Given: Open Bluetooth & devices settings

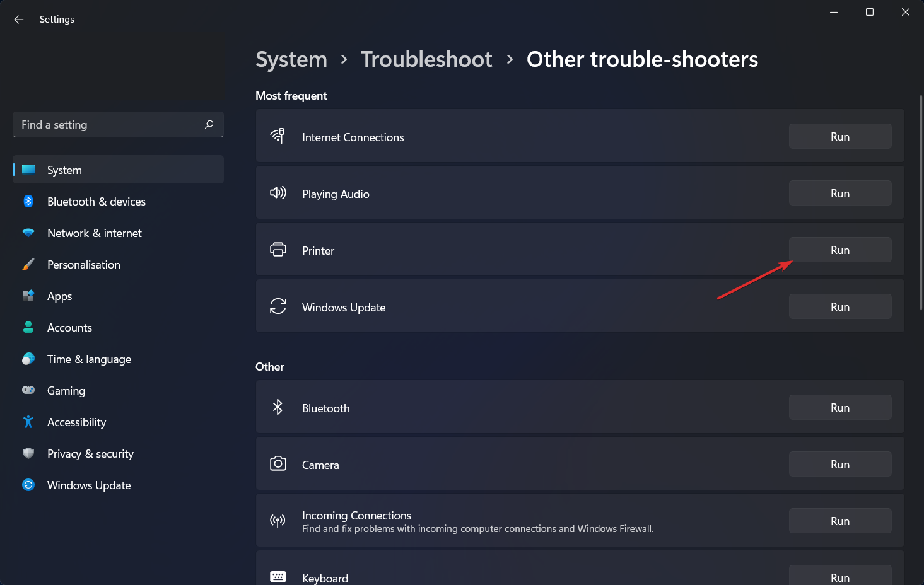Looking at the screenshot, I should pyautogui.click(x=118, y=201).
